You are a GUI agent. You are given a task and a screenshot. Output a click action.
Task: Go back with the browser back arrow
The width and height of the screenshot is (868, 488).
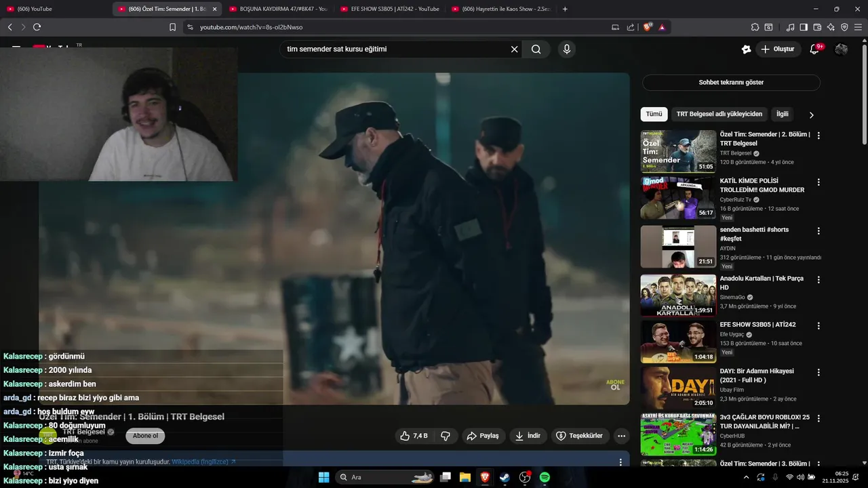point(10,27)
